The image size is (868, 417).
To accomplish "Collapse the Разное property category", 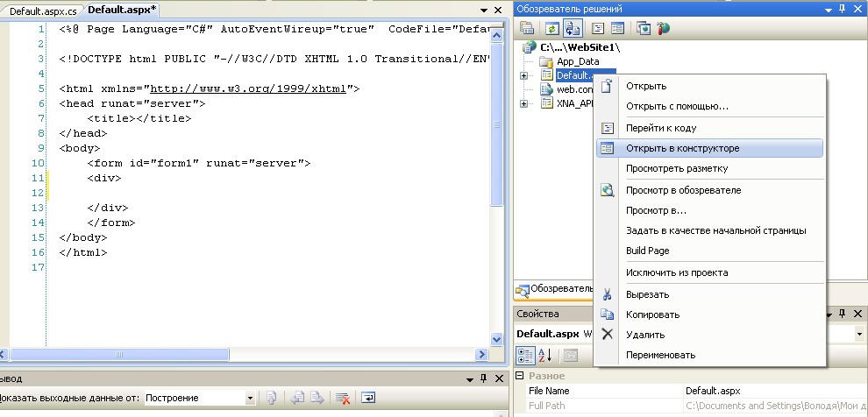I will coord(522,376).
